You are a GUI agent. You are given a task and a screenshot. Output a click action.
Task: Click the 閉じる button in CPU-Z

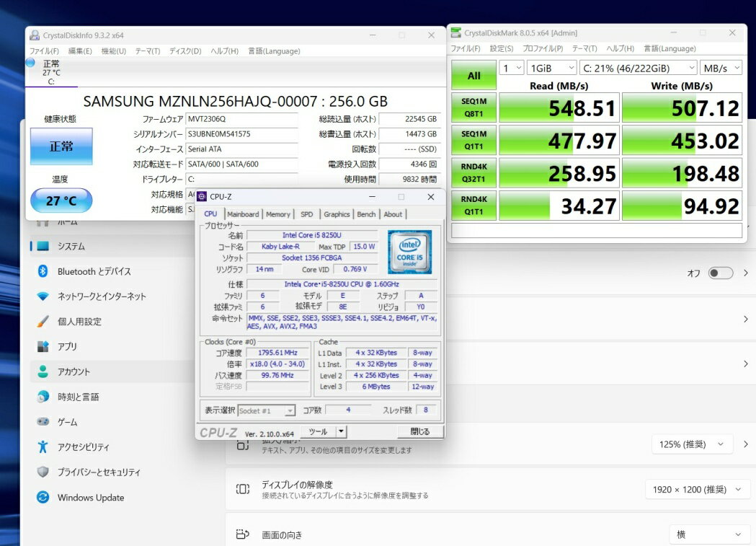pyautogui.click(x=419, y=432)
